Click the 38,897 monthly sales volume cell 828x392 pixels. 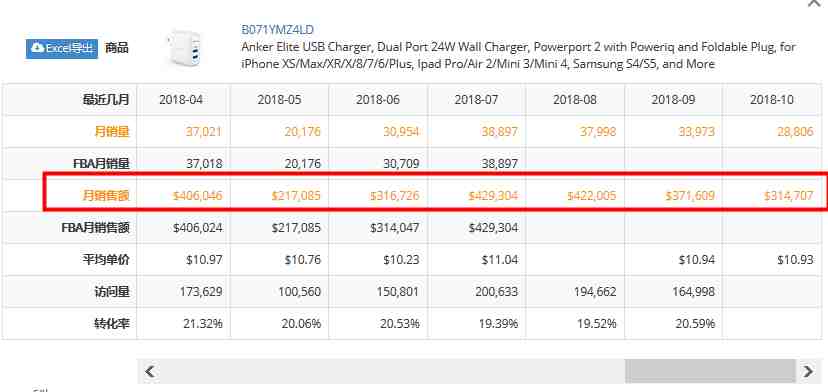click(500, 132)
